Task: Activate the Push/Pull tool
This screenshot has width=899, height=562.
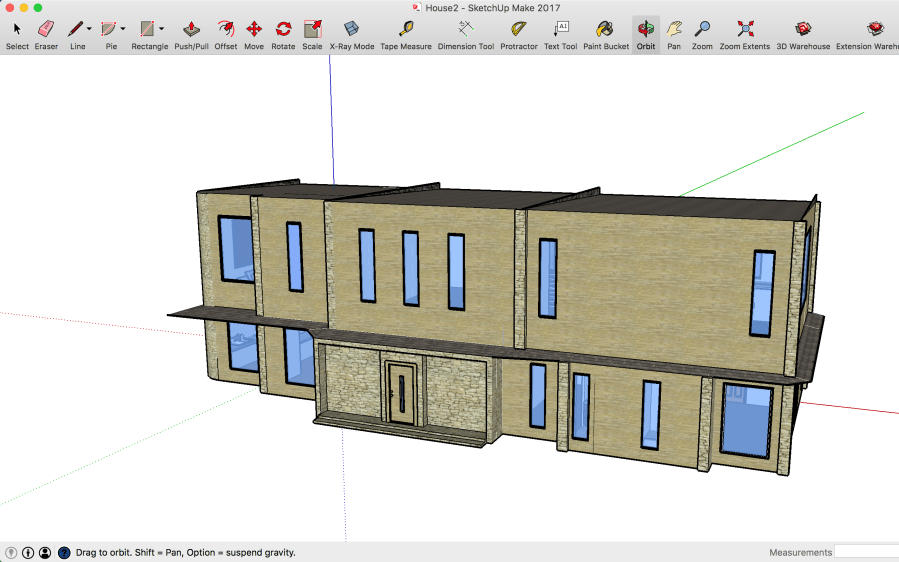Action: point(191,30)
